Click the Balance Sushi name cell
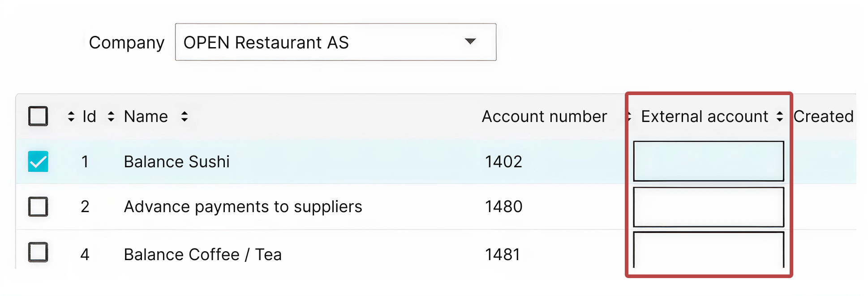The width and height of the screenshot is (868, 296). pyautogui.click(x=176, y=161)
